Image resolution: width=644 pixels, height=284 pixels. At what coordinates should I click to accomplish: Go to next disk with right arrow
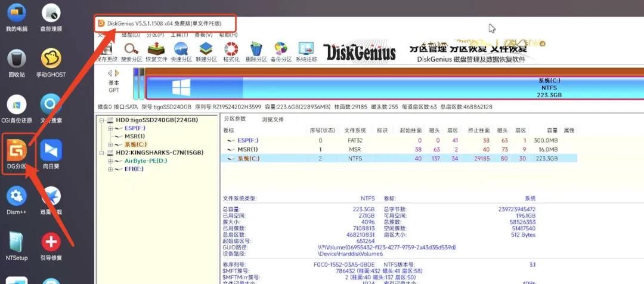(x=117, y=73)
